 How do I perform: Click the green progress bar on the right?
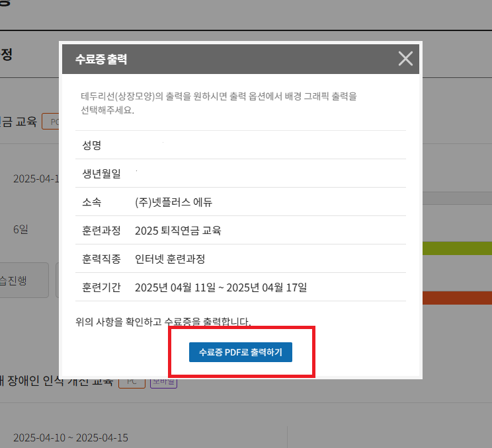click(456, 248)
